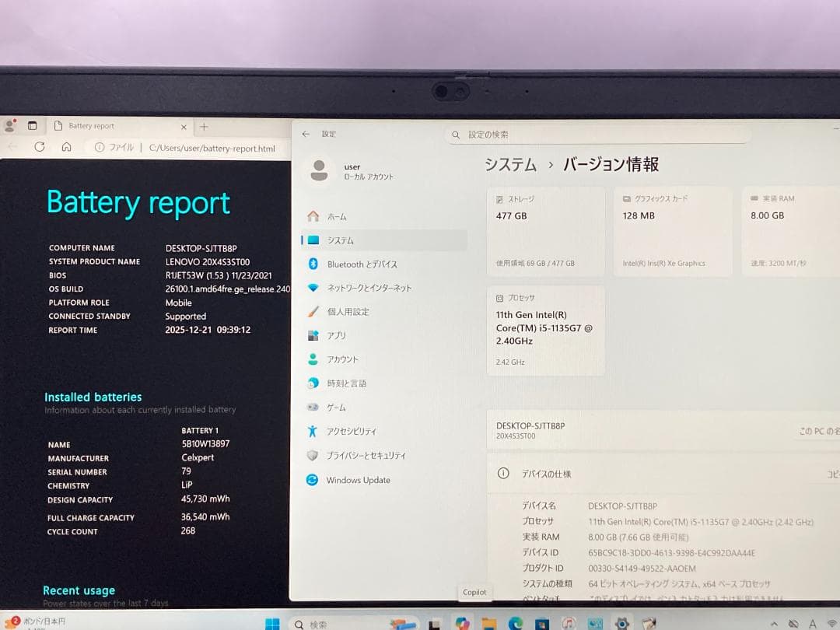Refresh the battery report page
Viewport: 840px width, 630px height.
[x=39, y=146]
